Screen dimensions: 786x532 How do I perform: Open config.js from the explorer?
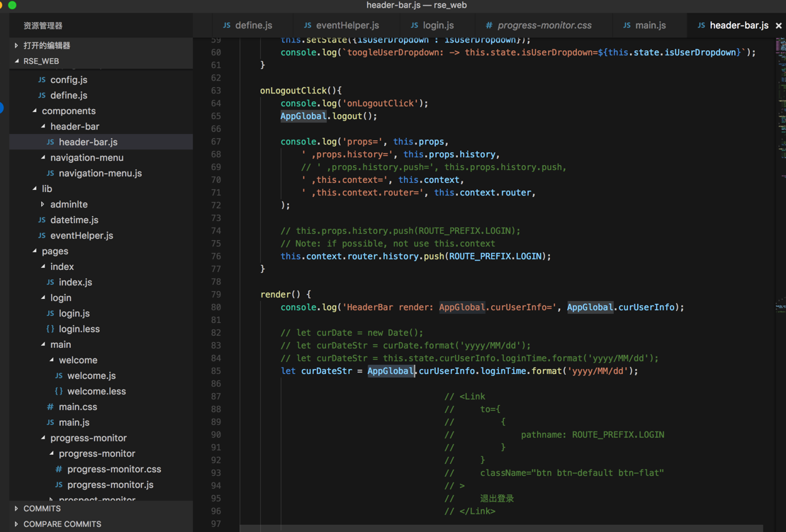pos(69,80)
